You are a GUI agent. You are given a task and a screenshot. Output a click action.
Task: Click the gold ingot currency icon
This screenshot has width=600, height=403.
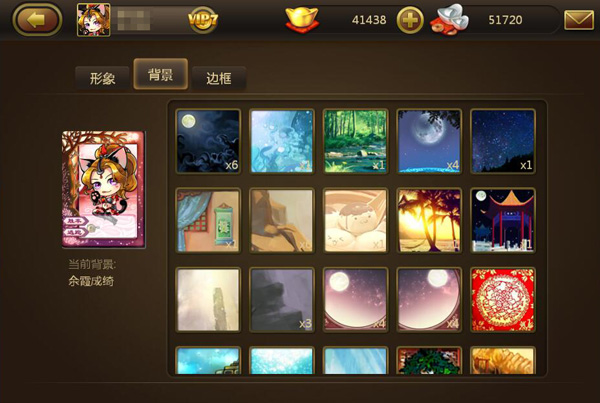coord(302,20)
